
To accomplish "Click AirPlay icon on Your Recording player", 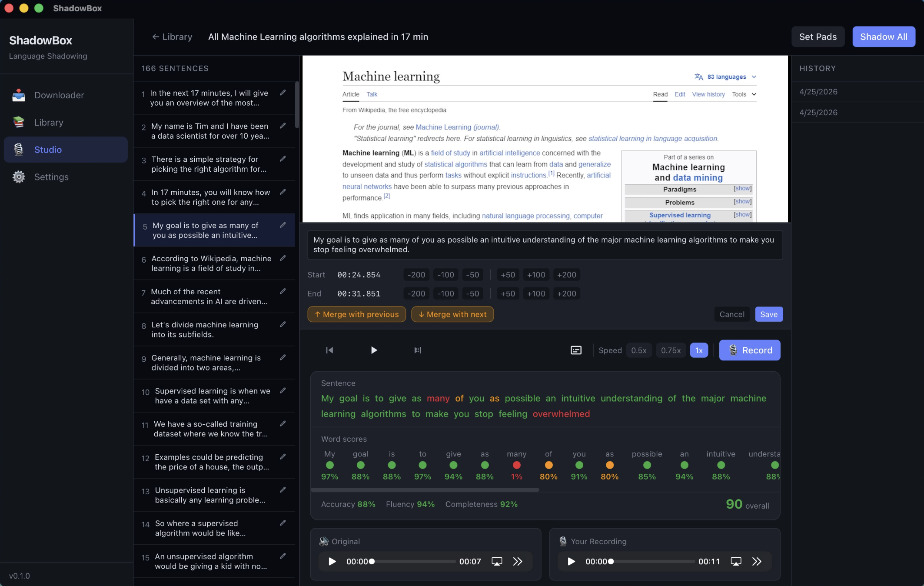I will point(736,562).
